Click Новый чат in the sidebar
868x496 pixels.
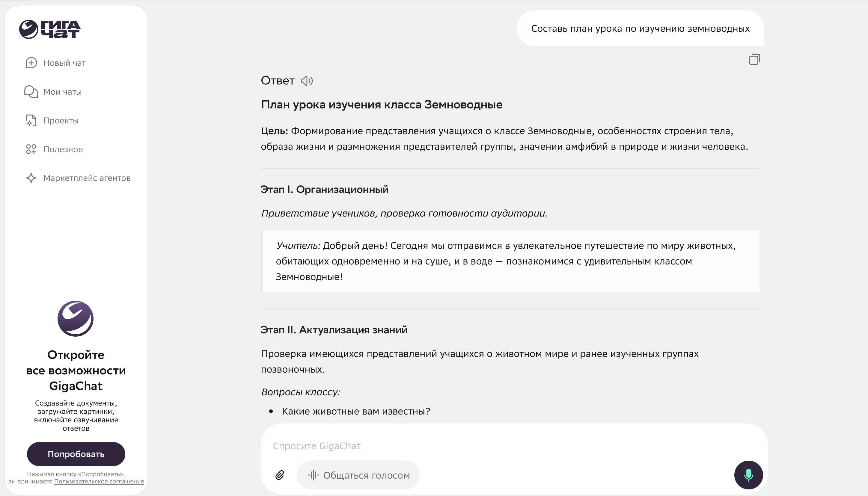64,63
